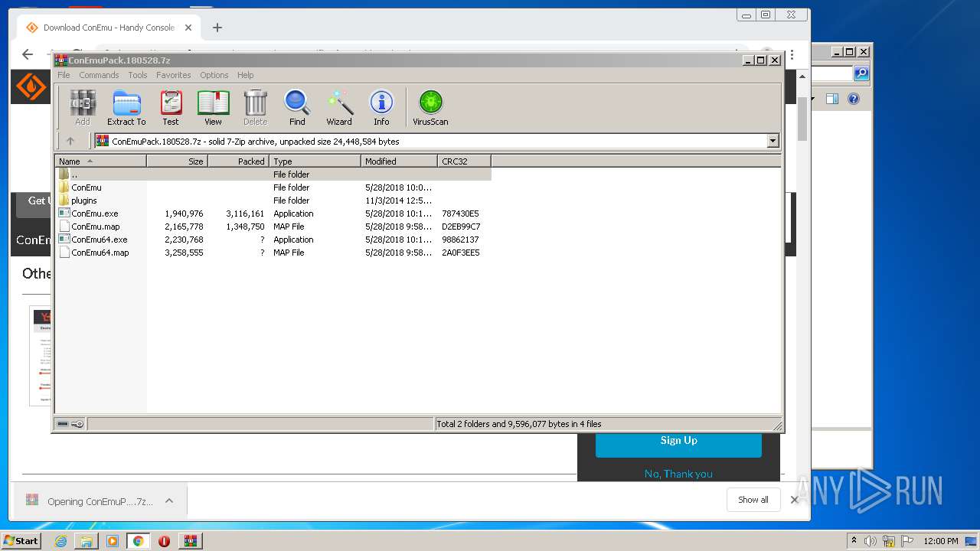The image size is (980, 551).
Task: Show archive Info
Action: pyautogui.click(x=381, y=107)
